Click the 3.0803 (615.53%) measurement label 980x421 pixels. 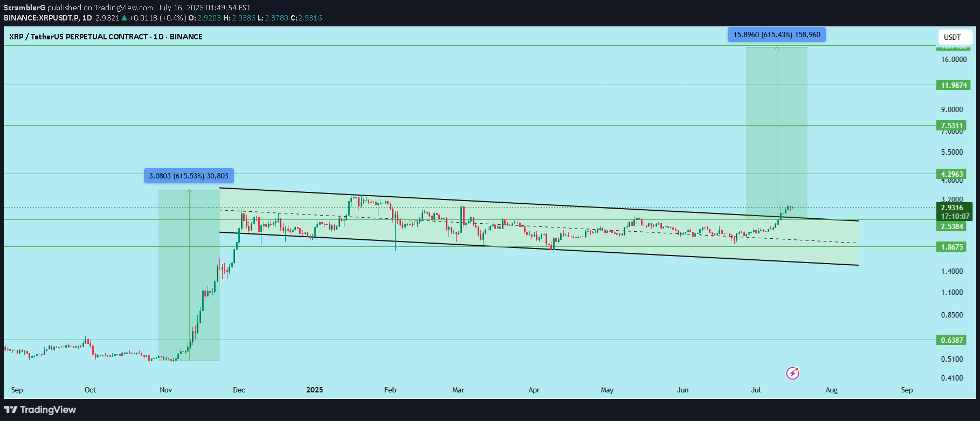pos(189,176)
